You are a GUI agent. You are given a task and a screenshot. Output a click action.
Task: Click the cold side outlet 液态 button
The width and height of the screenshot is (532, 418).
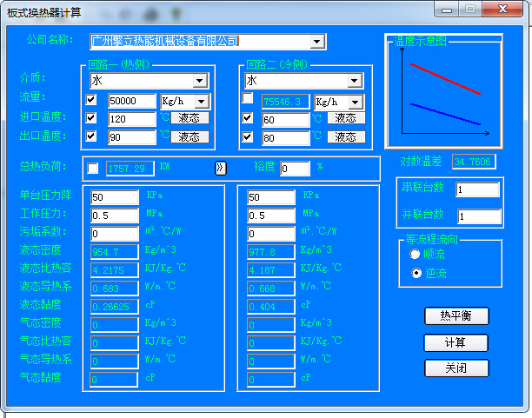[x=345, y=137]
